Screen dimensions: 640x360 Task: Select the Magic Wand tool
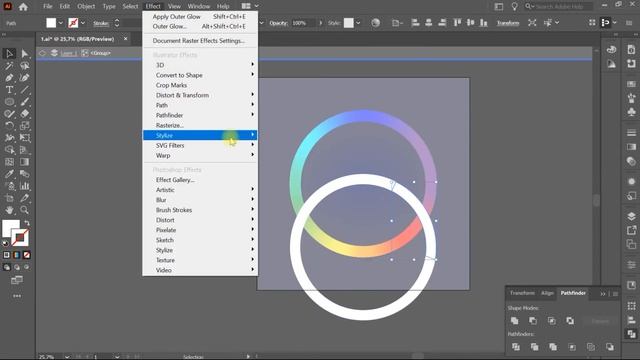point(9,66)
